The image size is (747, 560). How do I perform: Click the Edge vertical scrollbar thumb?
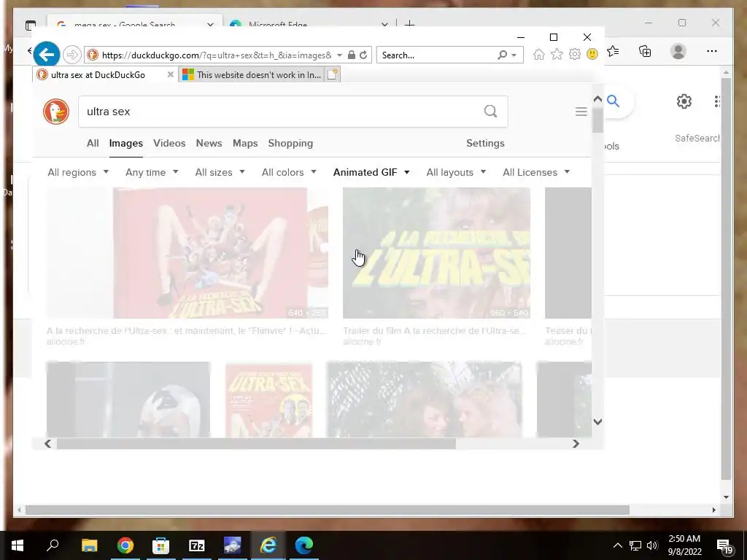pyautogui.click(x=726, y=279)
